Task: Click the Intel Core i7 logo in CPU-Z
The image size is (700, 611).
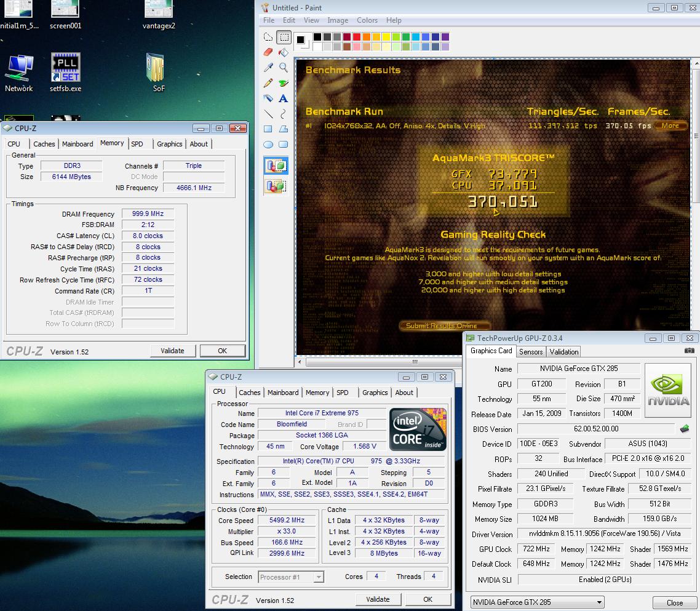Action: (418, 429)
